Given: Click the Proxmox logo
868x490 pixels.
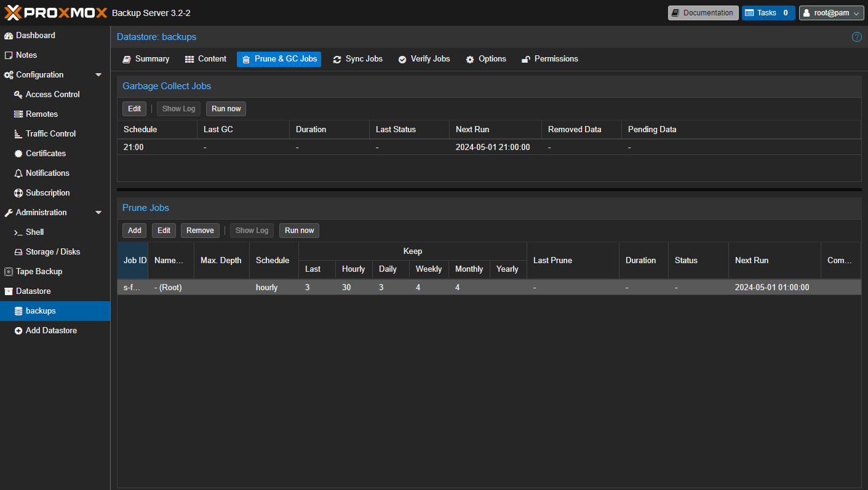Looking at the screenshot, I should point(56,12).
